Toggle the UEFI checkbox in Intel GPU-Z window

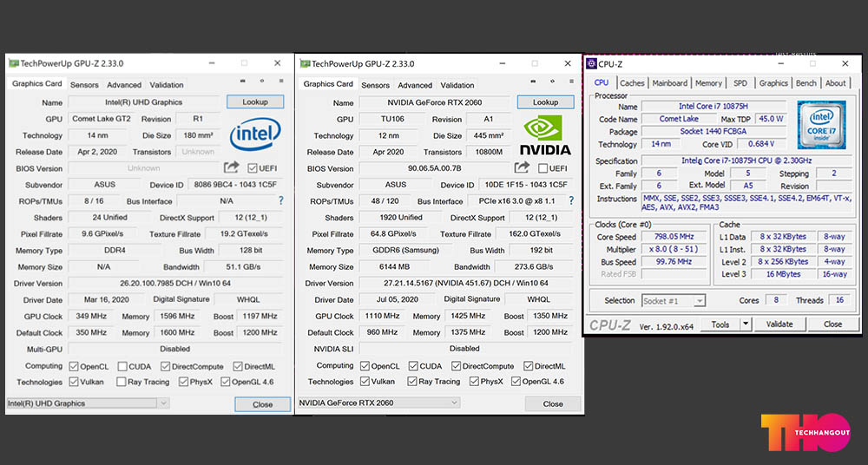coord(253,167)
